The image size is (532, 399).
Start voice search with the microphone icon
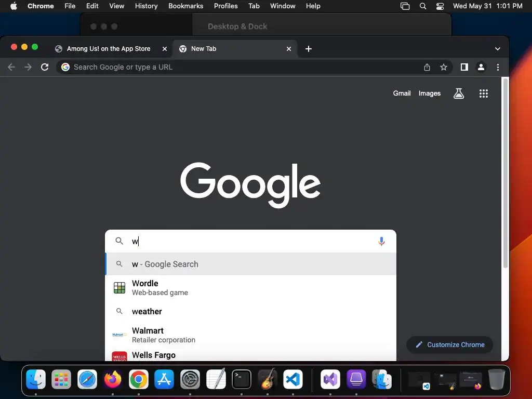click(381, 241)
